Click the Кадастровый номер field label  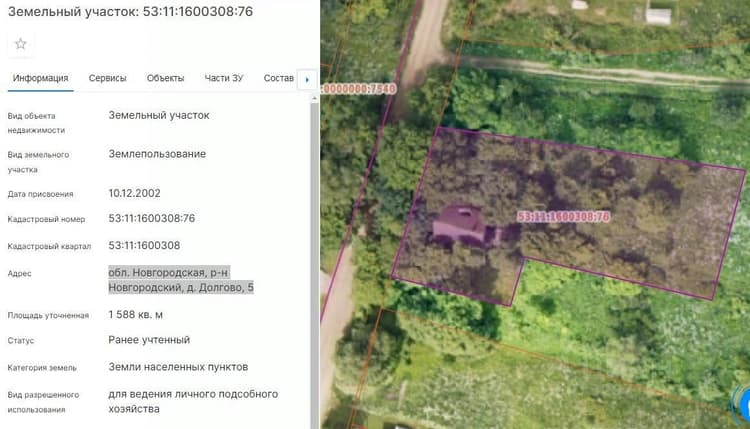[46, 220]
